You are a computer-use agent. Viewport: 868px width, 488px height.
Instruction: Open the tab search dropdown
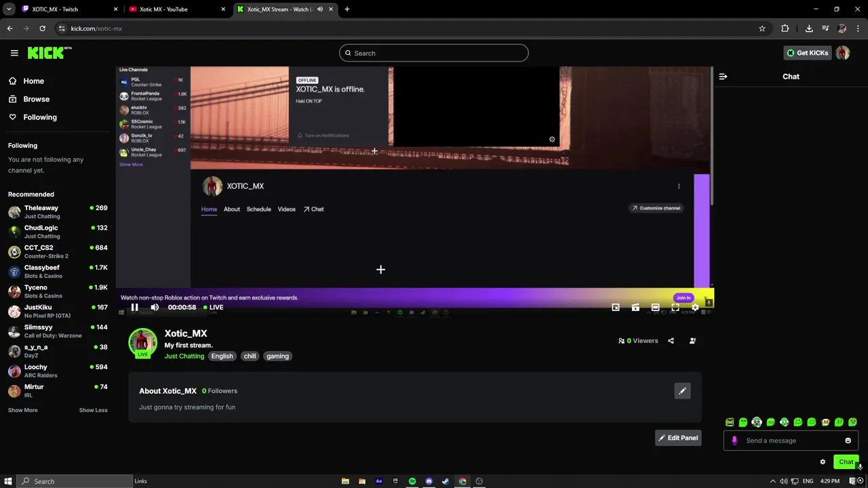(9, 9)
